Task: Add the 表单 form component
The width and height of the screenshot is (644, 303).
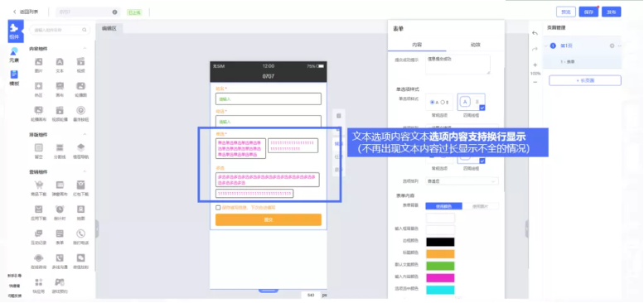Action: pos(60,237)
